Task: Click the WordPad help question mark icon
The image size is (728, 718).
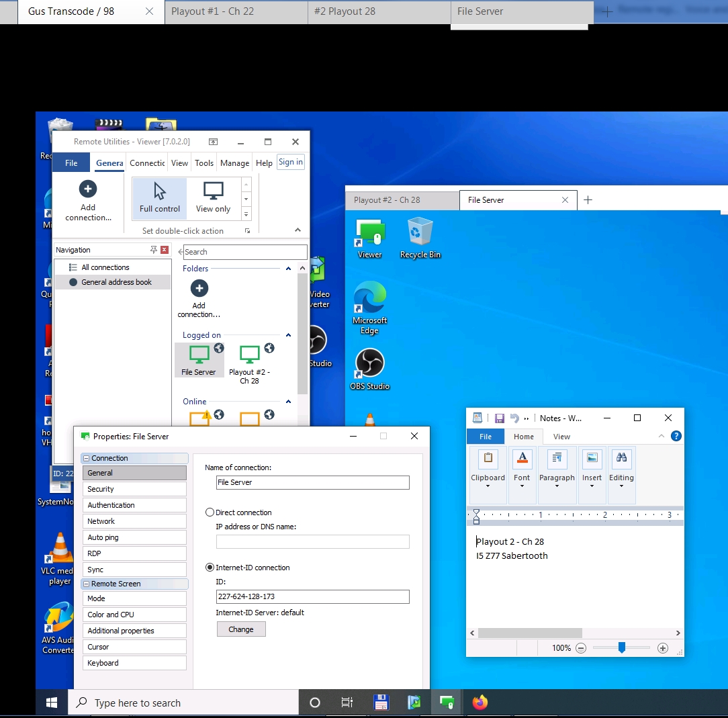Action: click(x=676, y=436)
